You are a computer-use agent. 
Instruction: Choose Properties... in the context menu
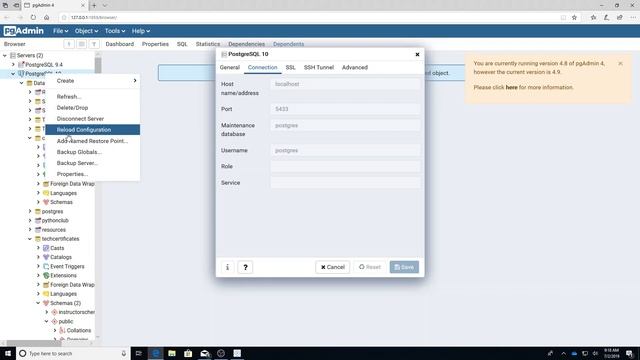(x=93, y=174)
